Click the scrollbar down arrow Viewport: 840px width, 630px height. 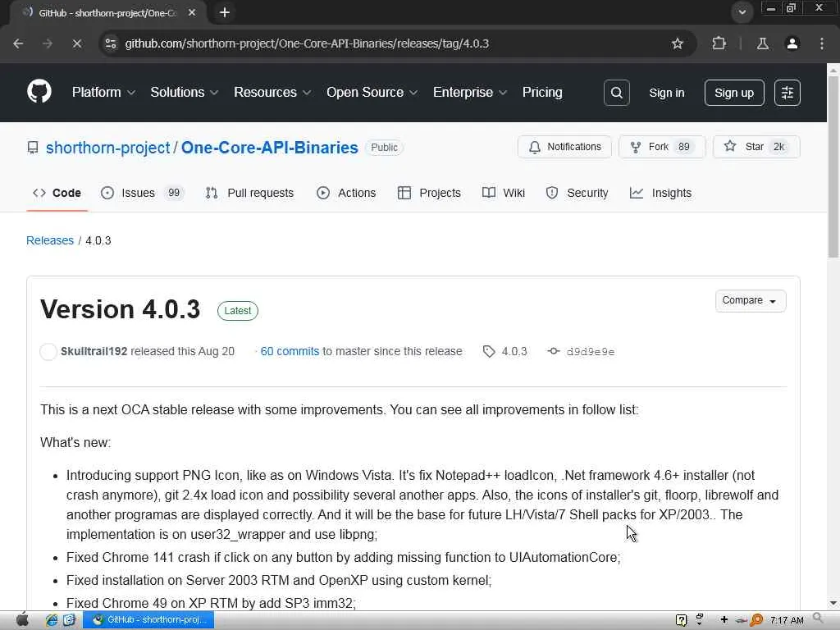(x=833, y=604)
